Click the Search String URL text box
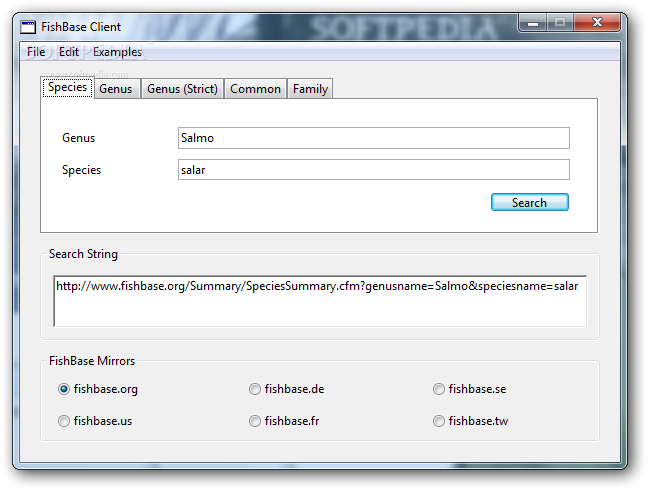This screenshot has height=490, width=648. click(320, 301)
